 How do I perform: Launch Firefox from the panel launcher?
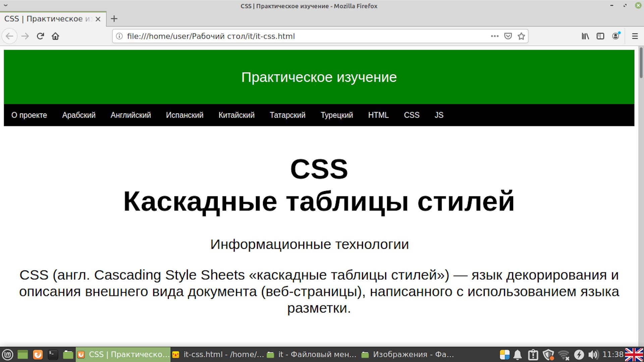click(x=38, y=355)
